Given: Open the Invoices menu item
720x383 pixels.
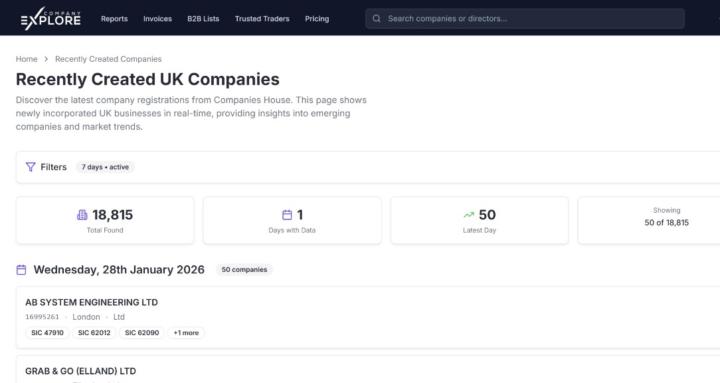Looking at the screenshot, I should coord(158,19).
